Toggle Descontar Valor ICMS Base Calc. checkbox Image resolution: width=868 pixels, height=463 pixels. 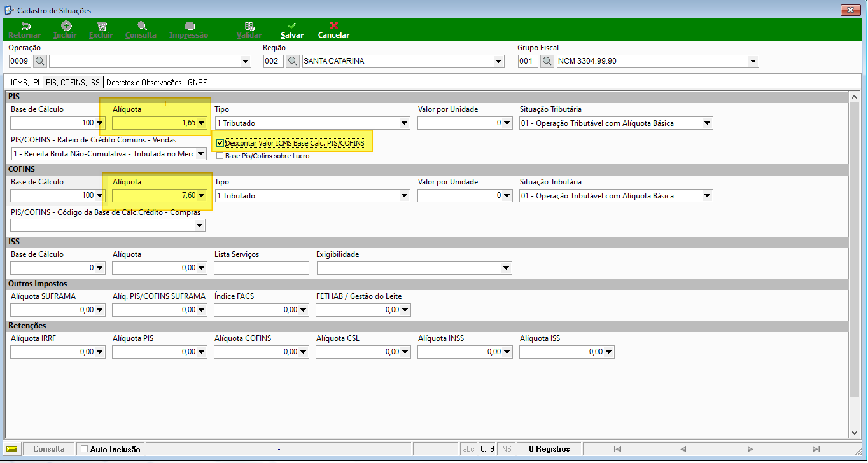220,143
